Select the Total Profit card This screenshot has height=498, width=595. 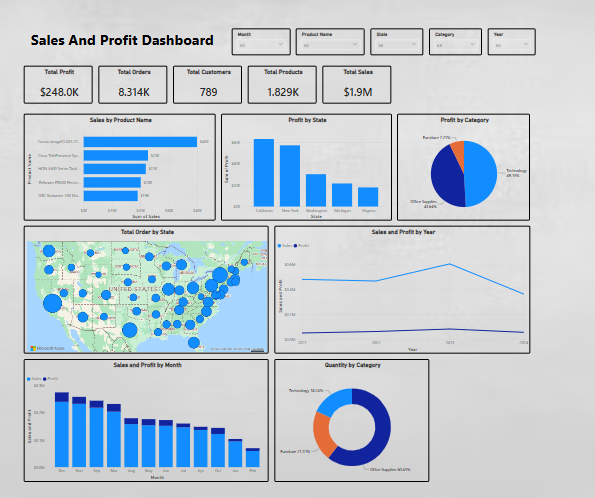(x=58, y=84)
